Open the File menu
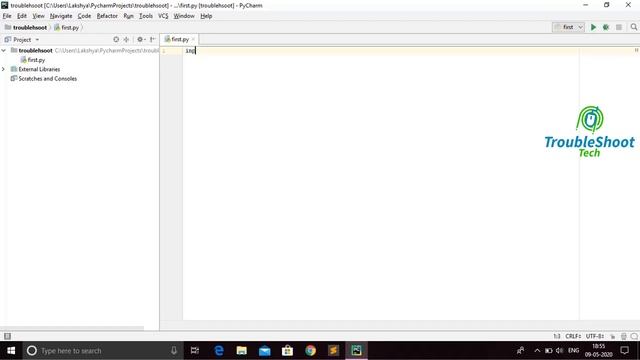This screenshot has width=640, height=360. (x=7, y=16)
